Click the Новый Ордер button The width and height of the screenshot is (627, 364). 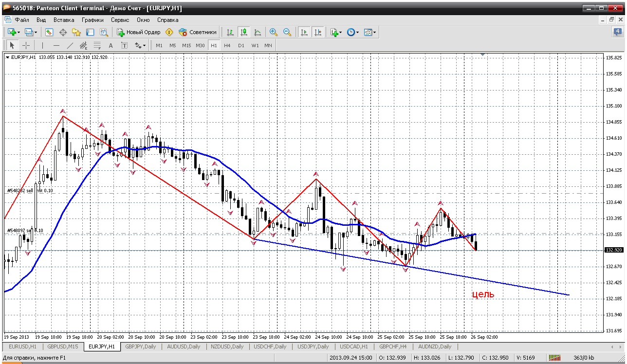click(139, 32)
